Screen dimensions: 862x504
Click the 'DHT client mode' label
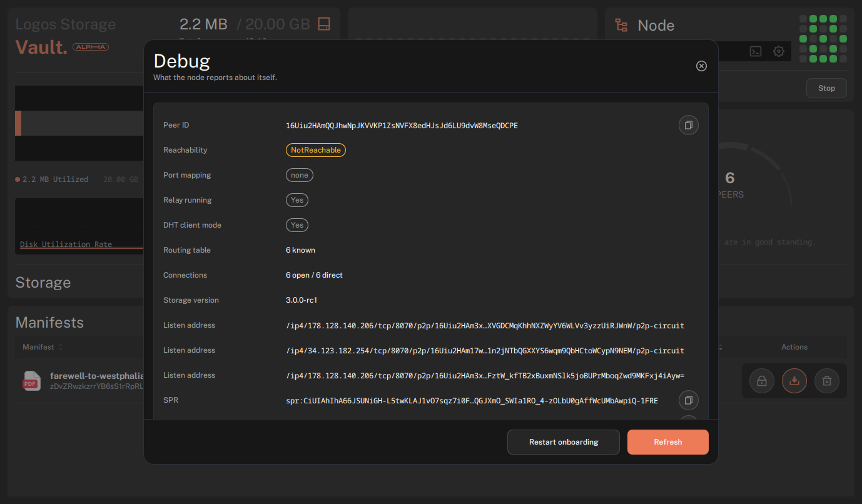[x=192, y=225]
